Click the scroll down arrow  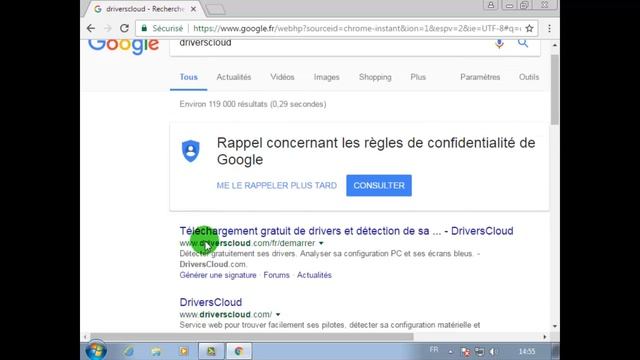point(555,326)
